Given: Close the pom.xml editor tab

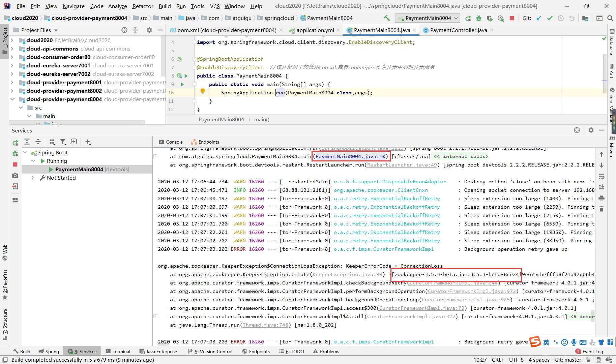Looking at the screenshot, I should pyautogui.click(x=281, y=30).
